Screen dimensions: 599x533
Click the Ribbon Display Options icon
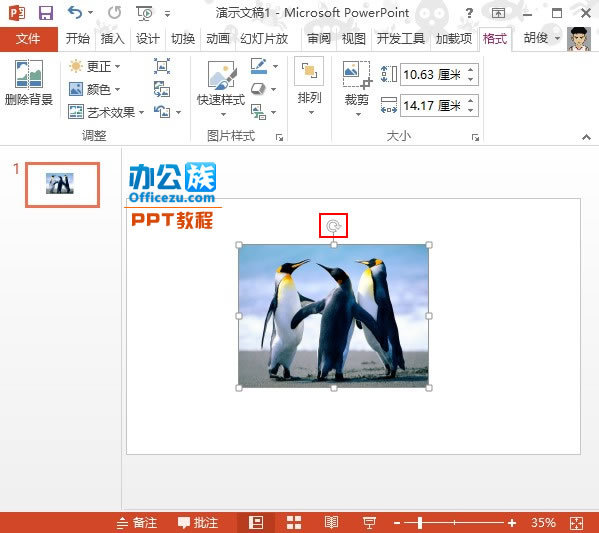498,13
